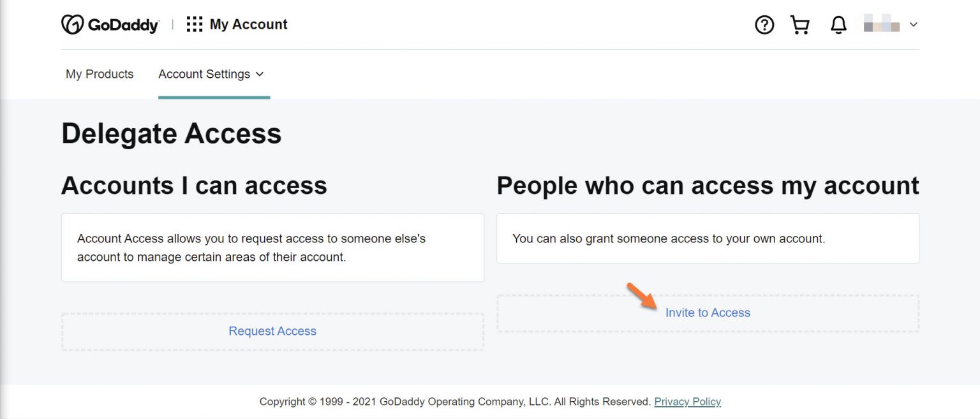Click the help question mark icon
980x419 pixels.
pyautogui.click(x=764, y=24)
